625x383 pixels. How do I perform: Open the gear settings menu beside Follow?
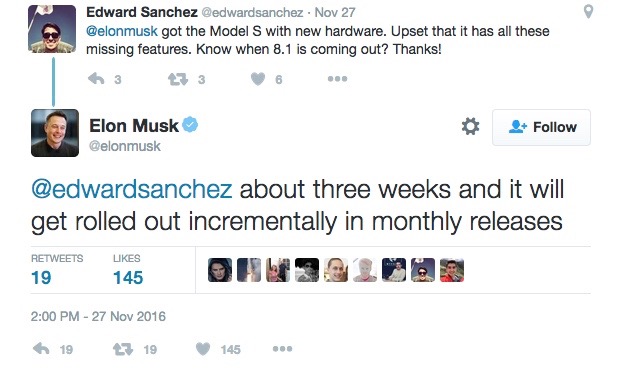470,126
